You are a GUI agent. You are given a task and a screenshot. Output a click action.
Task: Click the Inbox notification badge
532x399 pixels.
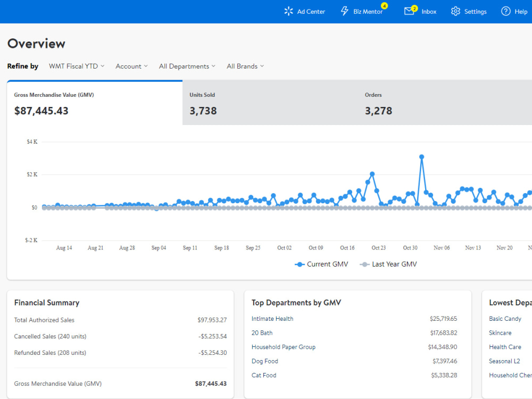tap(414, 8)
